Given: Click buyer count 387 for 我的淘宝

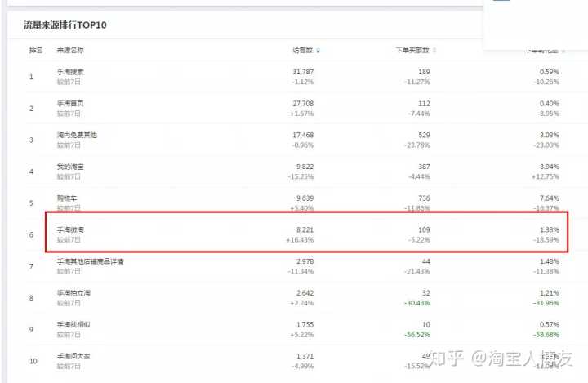Looking at the screenshot, I should coord(424,167).
